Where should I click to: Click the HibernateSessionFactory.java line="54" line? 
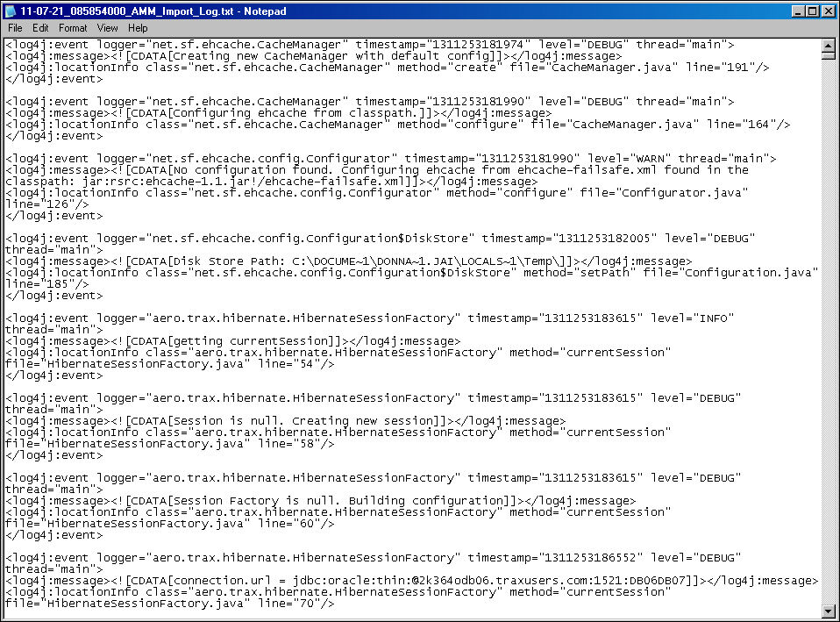point(170,363)
